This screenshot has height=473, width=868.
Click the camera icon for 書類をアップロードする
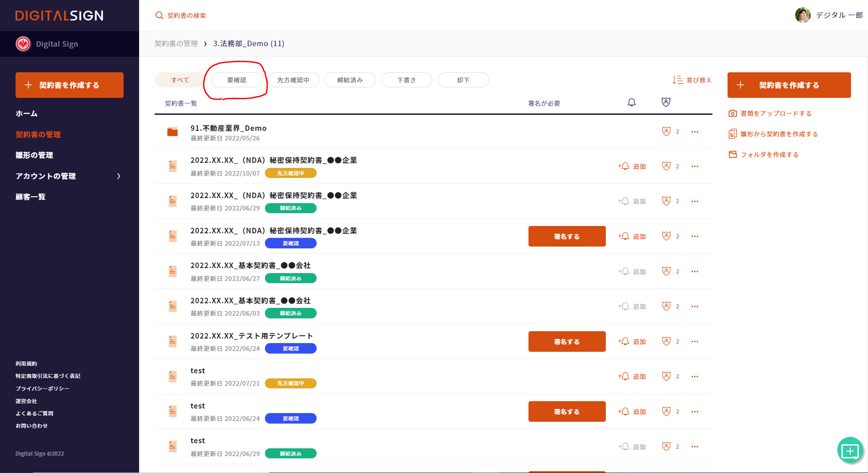point(733,113)
